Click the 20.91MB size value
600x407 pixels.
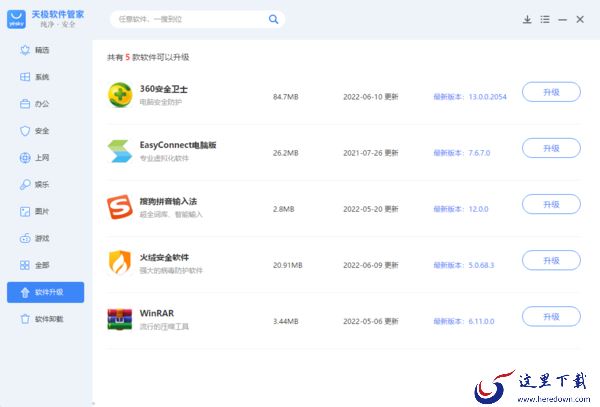tap(287, 265)
